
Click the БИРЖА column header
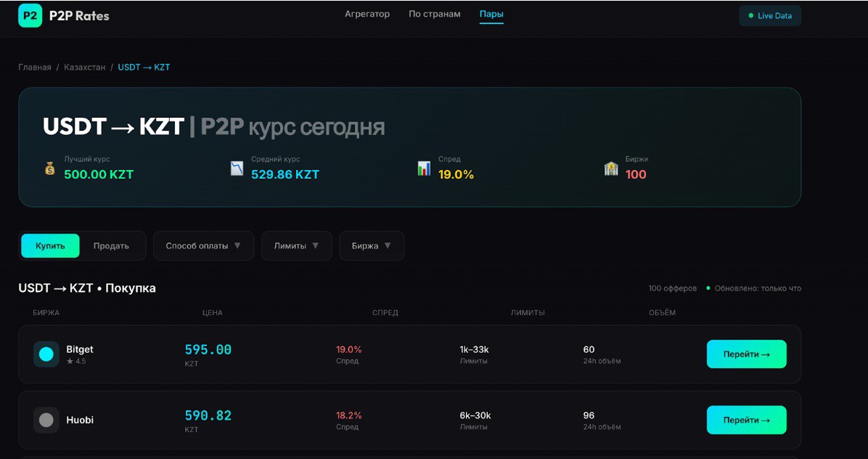click(x=46, y=313)
